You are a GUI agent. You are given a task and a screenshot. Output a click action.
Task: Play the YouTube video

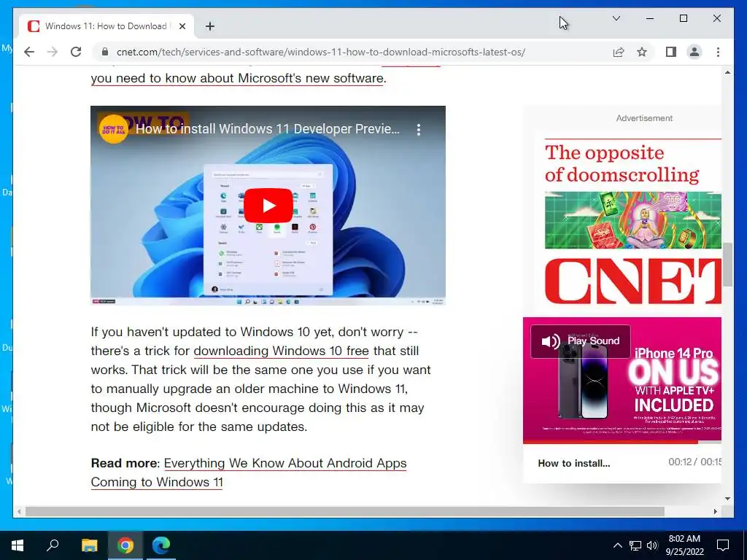(x=268, y=206)
